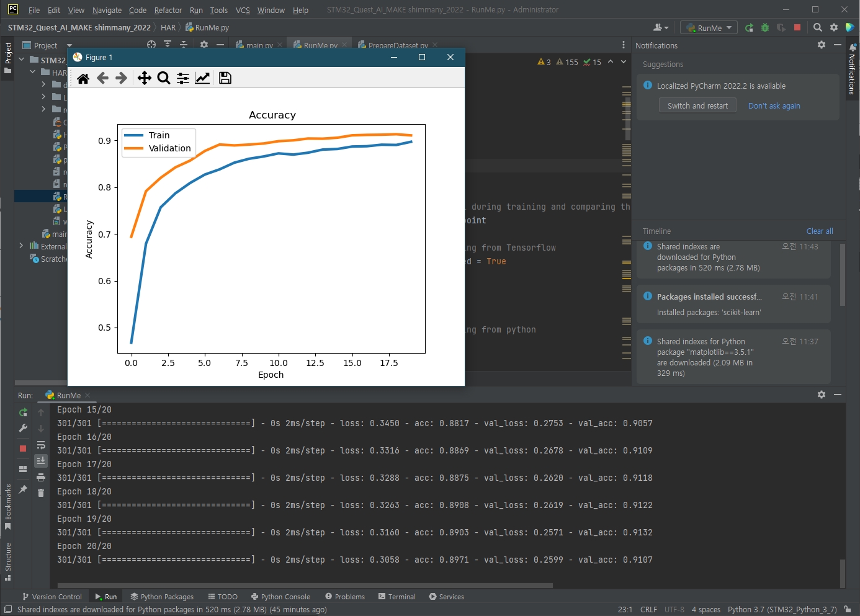
Task: Go to next highlighted error arrow
Action: (x=624, y=62)
